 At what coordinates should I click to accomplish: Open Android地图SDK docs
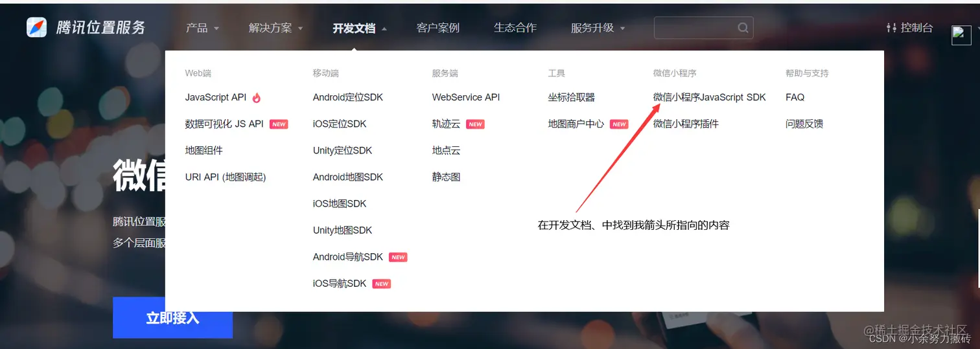(348, 177)
